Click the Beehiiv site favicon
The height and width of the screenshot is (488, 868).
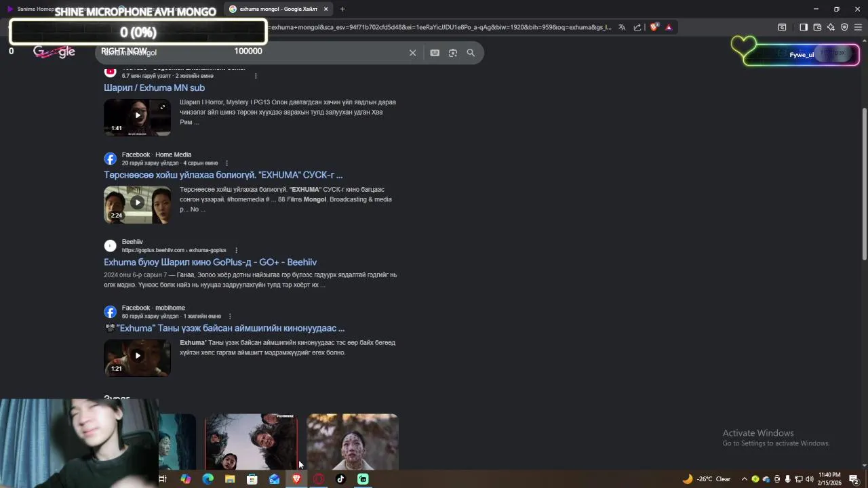110,246
